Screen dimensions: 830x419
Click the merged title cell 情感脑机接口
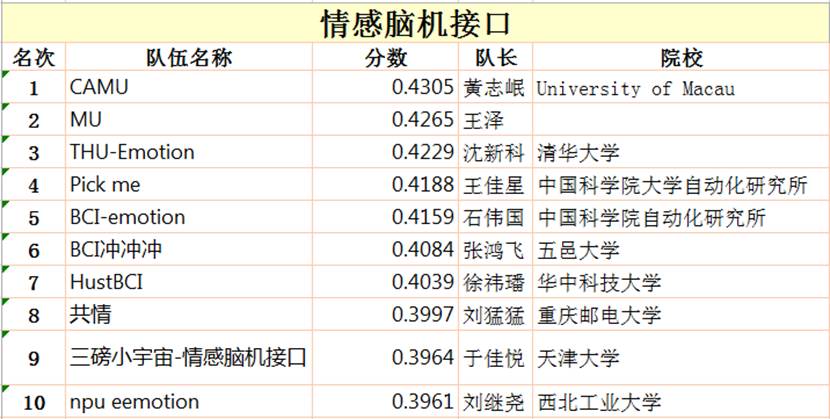point(414,22)
